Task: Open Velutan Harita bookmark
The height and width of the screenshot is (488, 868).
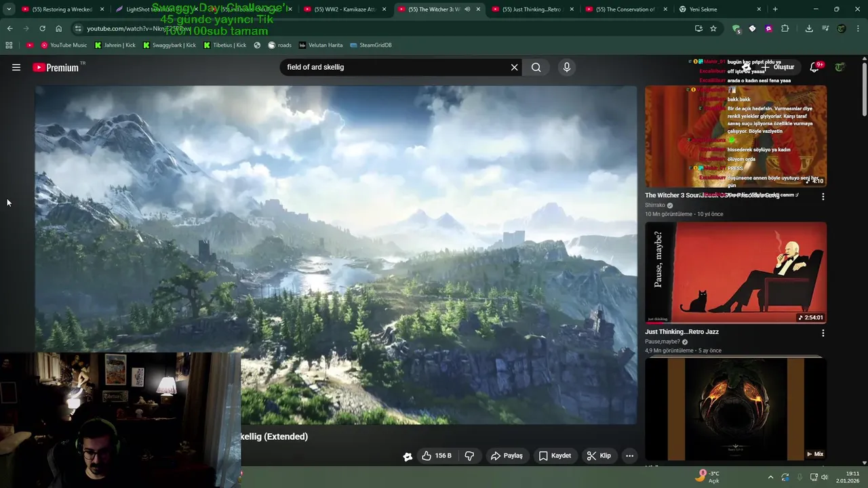Action: tap(321, 45)
